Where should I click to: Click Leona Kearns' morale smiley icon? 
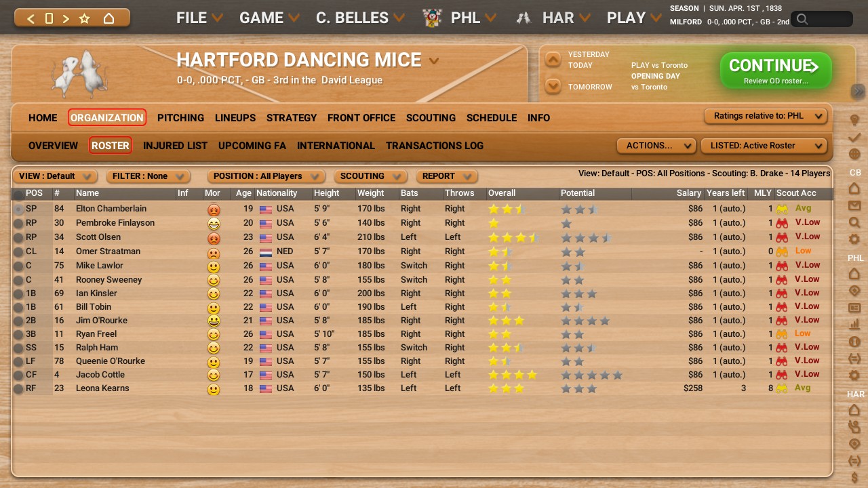click(x=214, y=390)
